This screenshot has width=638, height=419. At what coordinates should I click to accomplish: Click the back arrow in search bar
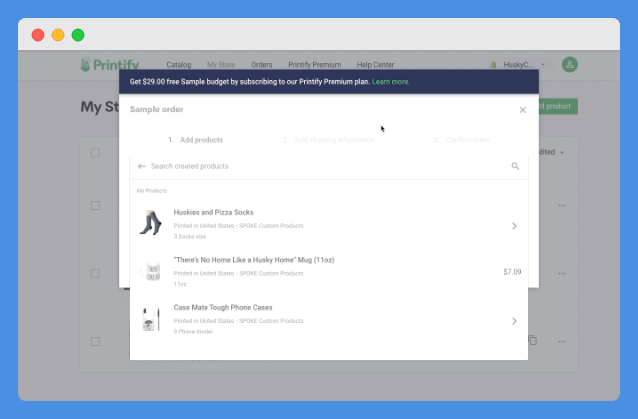[142, 166]
